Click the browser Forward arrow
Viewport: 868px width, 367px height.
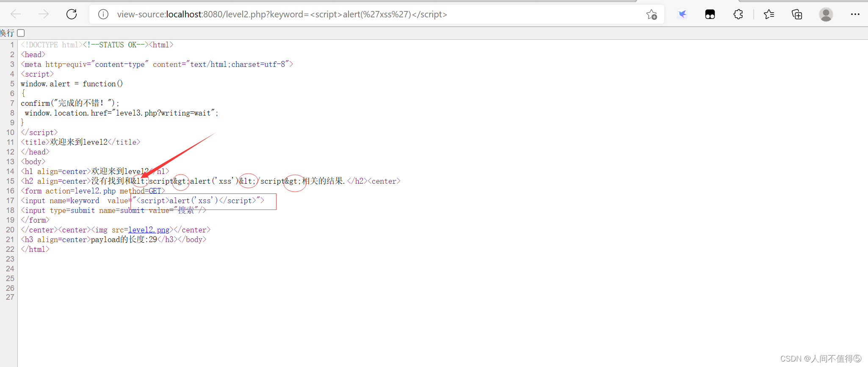(x=44, y=14)
